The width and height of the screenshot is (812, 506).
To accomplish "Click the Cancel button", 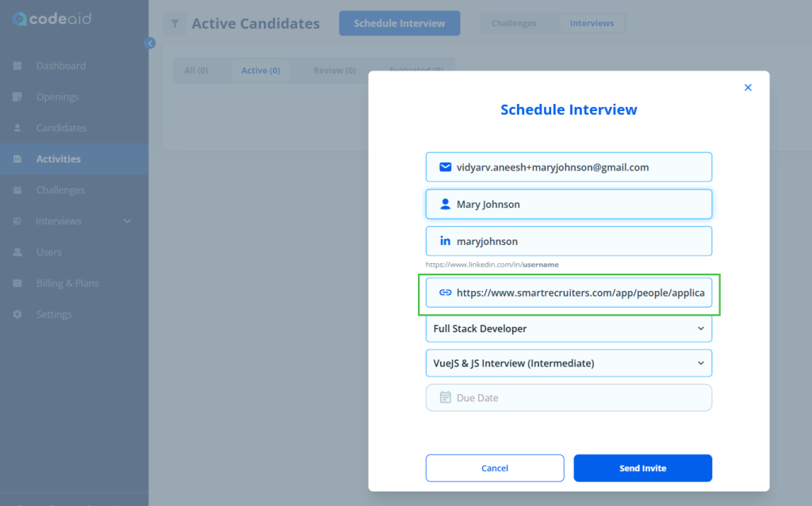I will pos(495,468).
